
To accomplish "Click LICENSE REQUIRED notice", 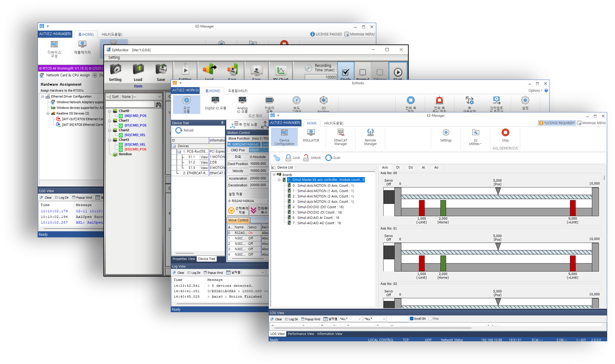I will (557, 123).
